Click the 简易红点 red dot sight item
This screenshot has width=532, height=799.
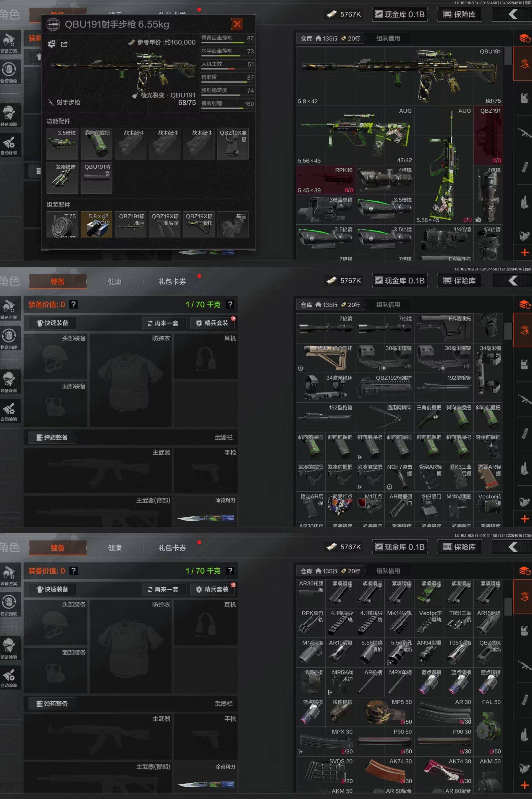pos(340,506)
